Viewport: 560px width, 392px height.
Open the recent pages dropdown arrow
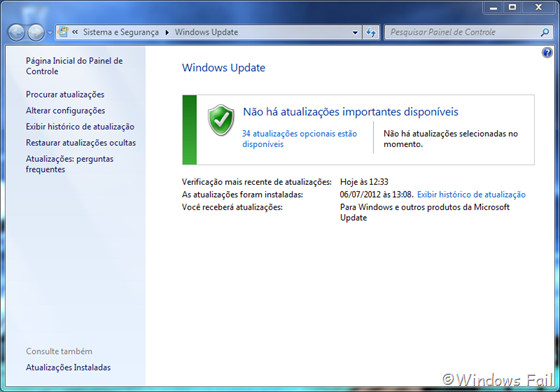click(x=50, y=32)
